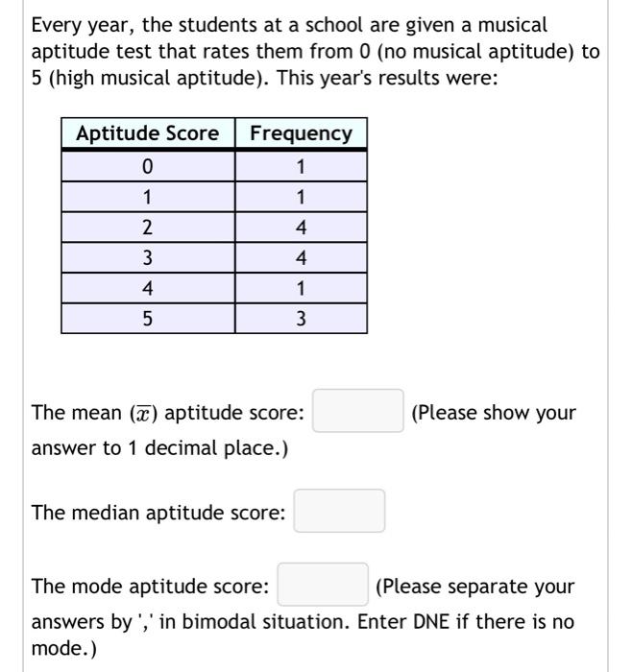Select the mode aptitude score answer box
The height and width of the screenshot is (672, 632).
coord(323,585)
